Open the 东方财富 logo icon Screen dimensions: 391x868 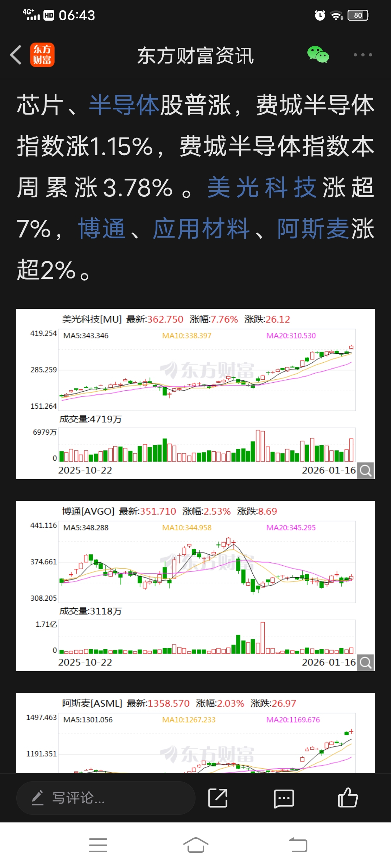coord(42,55)
